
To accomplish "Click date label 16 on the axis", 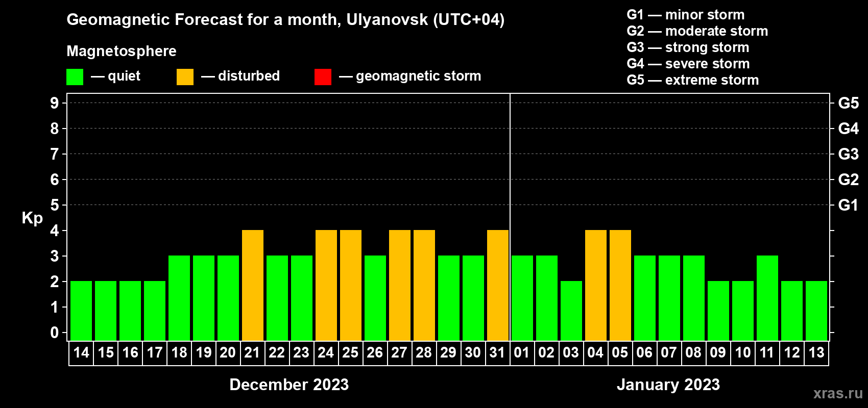I will click(x=130, y=353).
